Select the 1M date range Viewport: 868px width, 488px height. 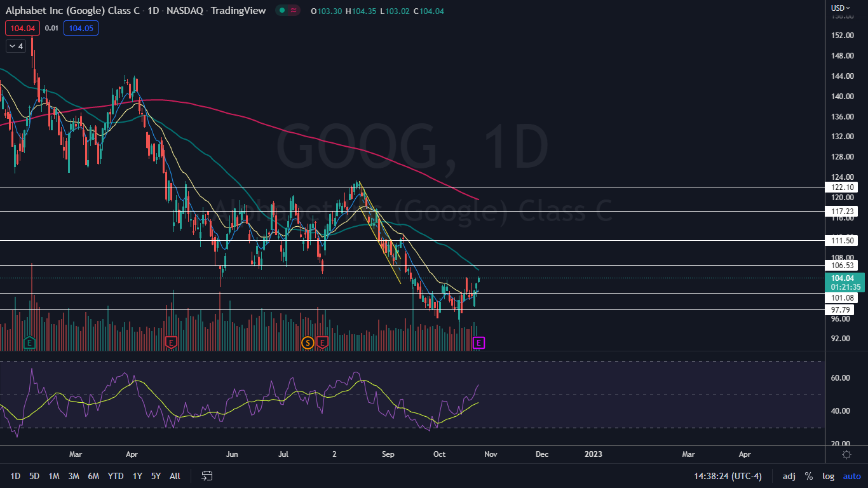54,476
